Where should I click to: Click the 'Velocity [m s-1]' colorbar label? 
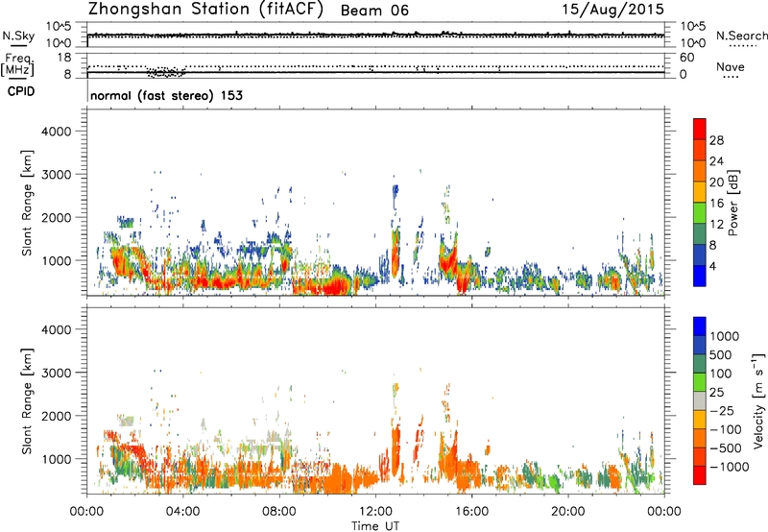click(759, 400)
